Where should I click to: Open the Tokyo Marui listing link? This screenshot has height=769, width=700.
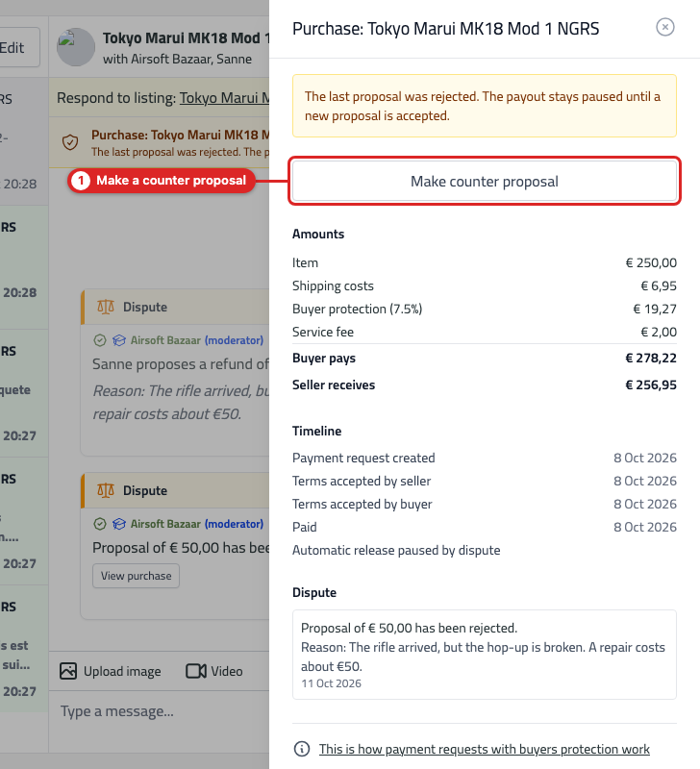(224, 98)
